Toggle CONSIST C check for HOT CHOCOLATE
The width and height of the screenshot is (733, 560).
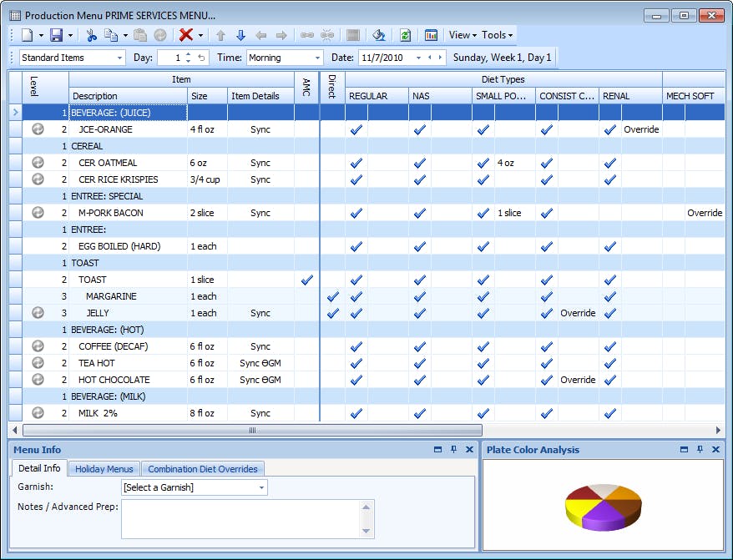click(x=547, y=380)
